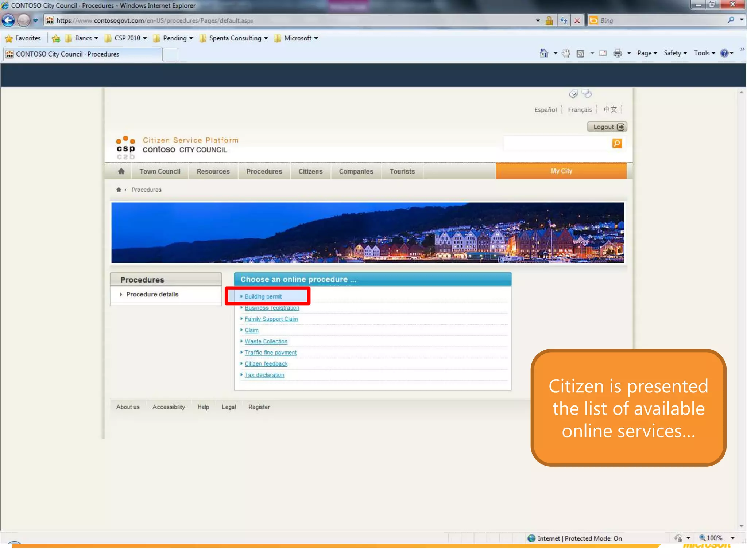Open the Resources navigation tab

pyautogui.click(x=213, y=171)
